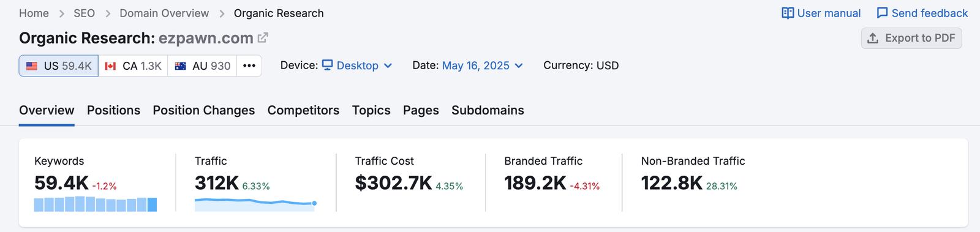Click the Australia flag icon
The image size is (980, 232).
(180, 66)
